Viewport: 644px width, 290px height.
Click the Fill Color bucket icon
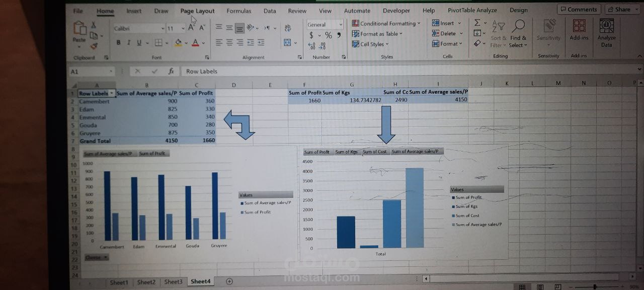[178, 43]
